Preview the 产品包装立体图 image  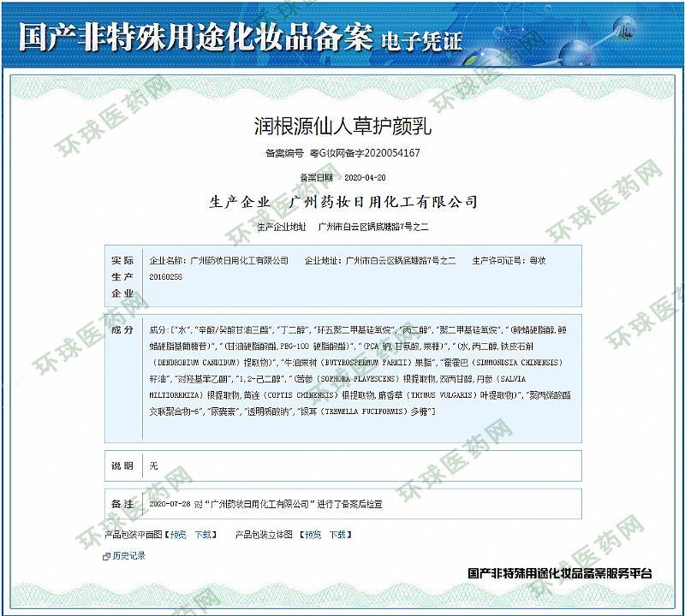pos(313,535)
